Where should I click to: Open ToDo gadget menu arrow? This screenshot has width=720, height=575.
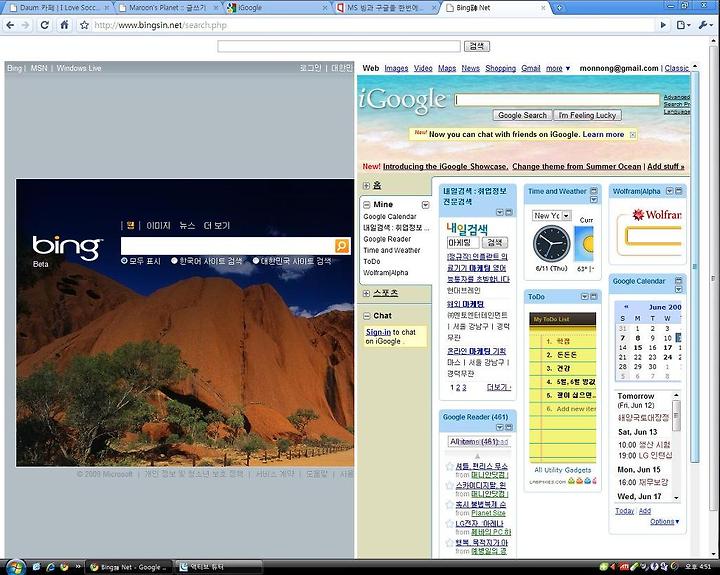coord(585,297)
